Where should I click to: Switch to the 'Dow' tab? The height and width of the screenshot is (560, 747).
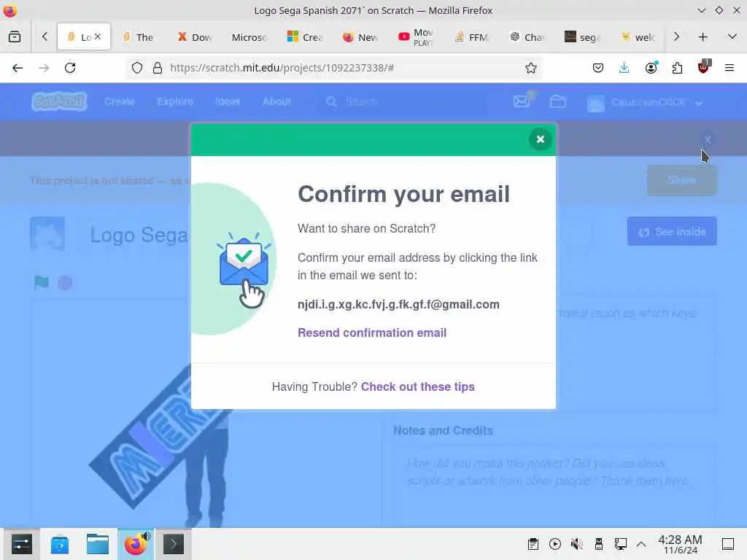194,36
